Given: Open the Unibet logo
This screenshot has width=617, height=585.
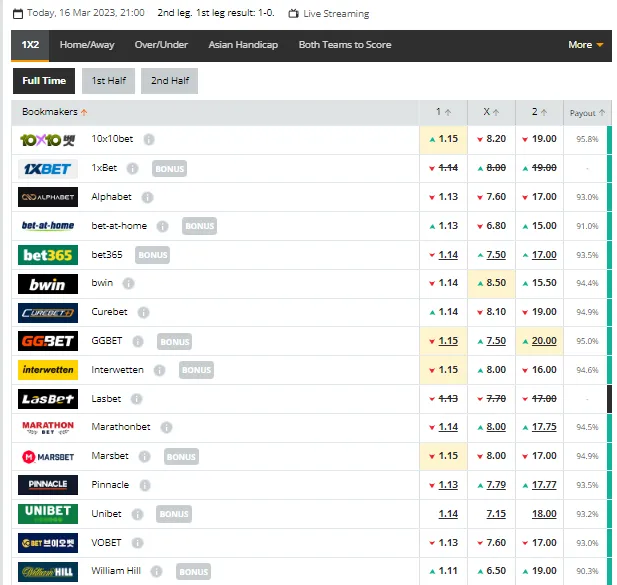Looking at the screenshot, I should tap(47, 514).
